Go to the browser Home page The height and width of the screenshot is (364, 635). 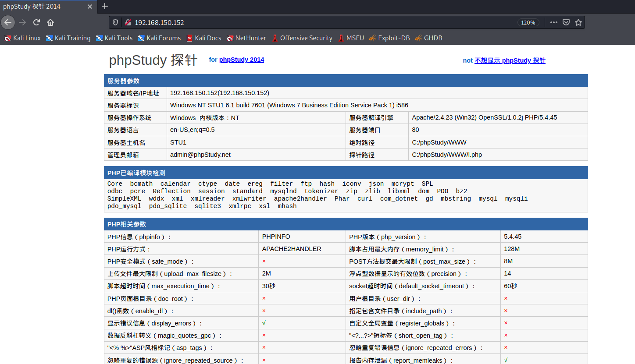pyautogui.click(x=50, y=22)
